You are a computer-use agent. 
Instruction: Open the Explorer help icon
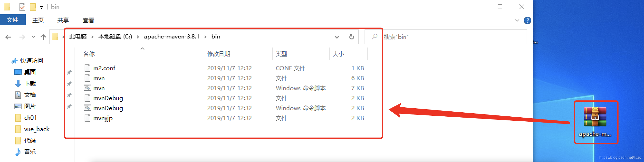pos(527,20)
